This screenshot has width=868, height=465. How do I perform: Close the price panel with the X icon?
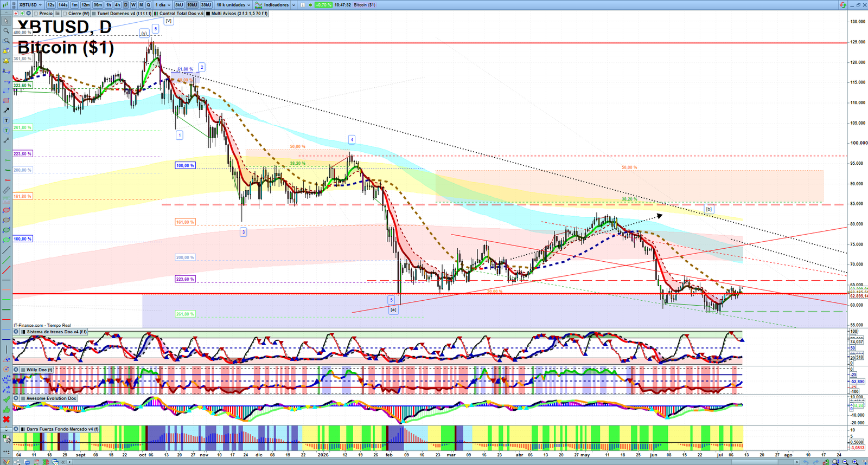(x=28, y=14)
